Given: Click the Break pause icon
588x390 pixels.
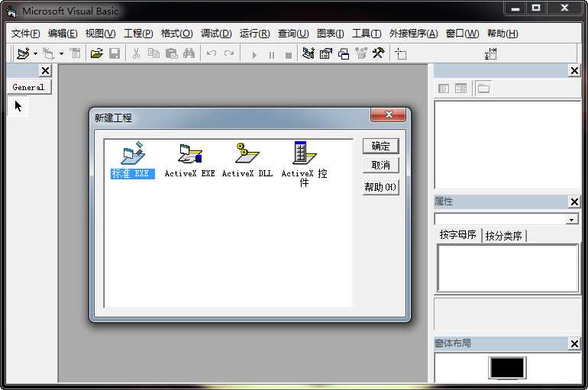Looking at the screenshot, I should click(272, 55).
